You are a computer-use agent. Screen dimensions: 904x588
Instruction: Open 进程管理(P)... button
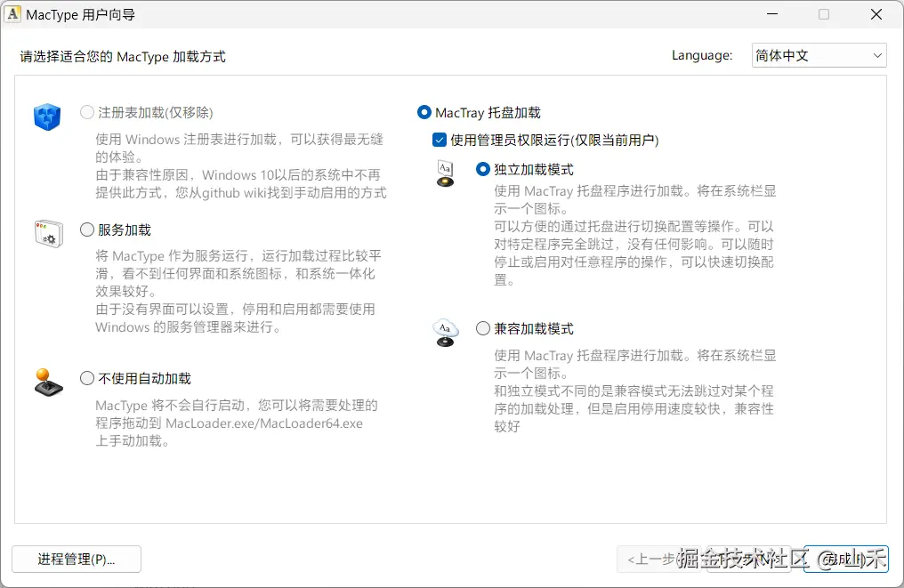77,560
